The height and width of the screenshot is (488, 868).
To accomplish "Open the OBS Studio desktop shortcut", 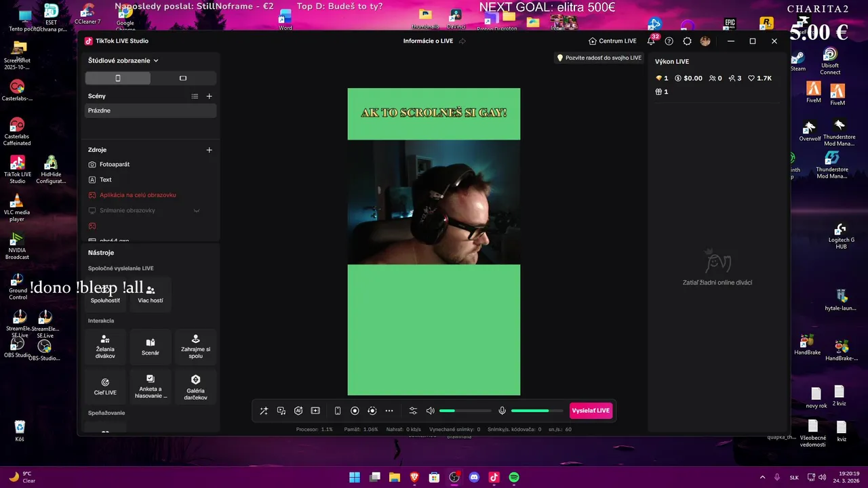I will (x=18, y=348).
